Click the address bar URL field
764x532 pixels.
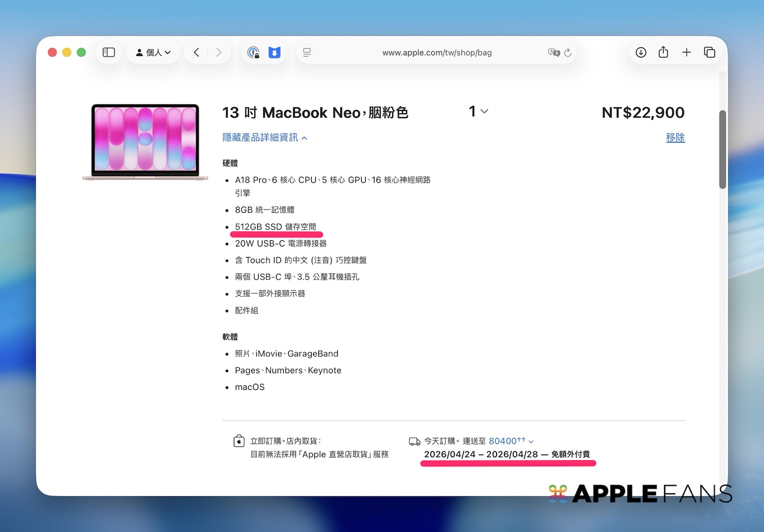point(436,52)
